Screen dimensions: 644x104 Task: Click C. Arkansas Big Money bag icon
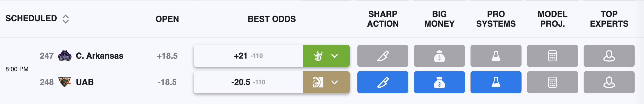point(439,56)
